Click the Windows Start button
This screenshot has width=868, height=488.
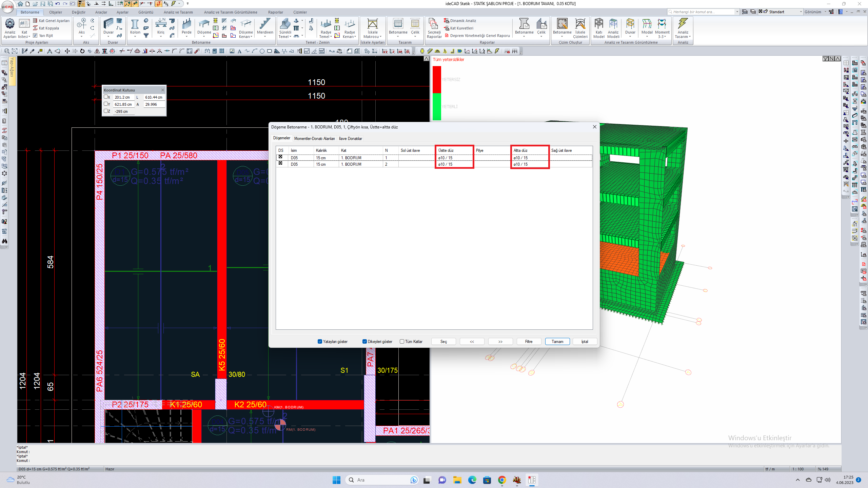click(x=336, y=480)
